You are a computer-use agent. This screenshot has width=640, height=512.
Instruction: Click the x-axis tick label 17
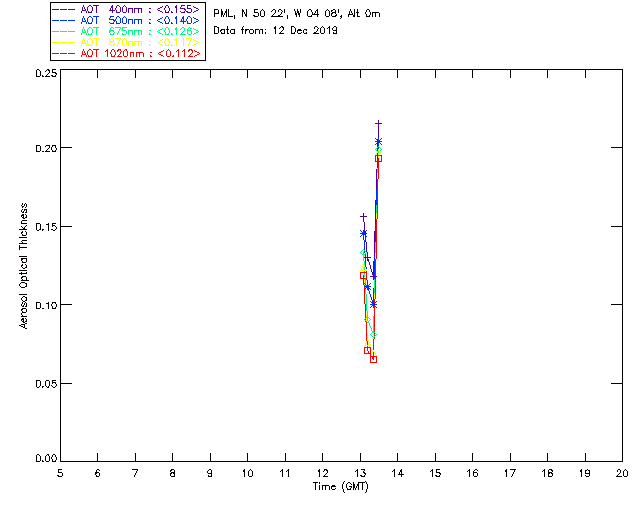(510, 473)
